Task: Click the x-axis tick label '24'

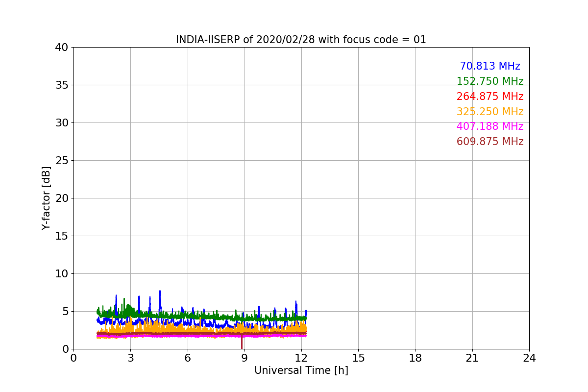Action: (x=529, y=358)
